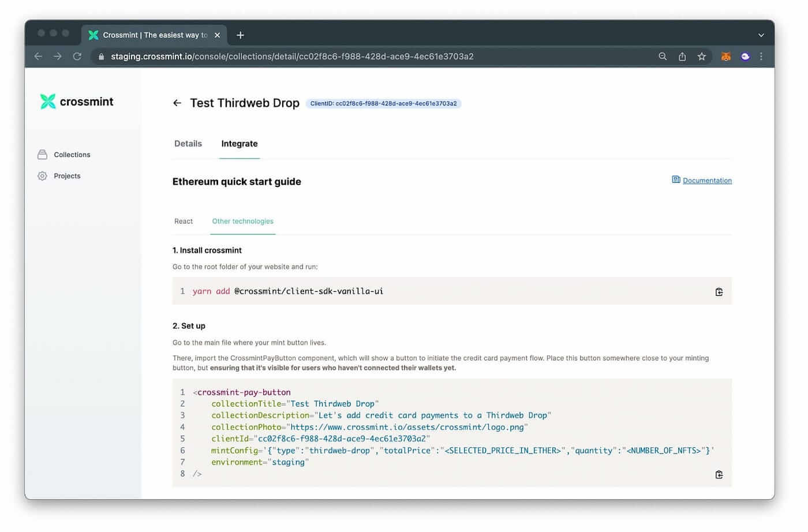
Task: Close the Crossmint browser tab
Action: pyautogui.click(x=218, y=35)
